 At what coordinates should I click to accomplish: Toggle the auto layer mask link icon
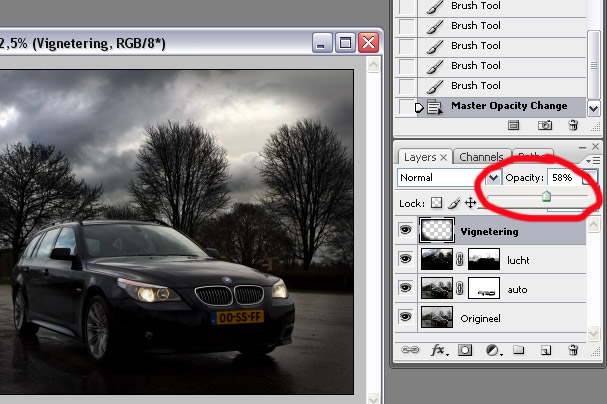pos(460,288)
